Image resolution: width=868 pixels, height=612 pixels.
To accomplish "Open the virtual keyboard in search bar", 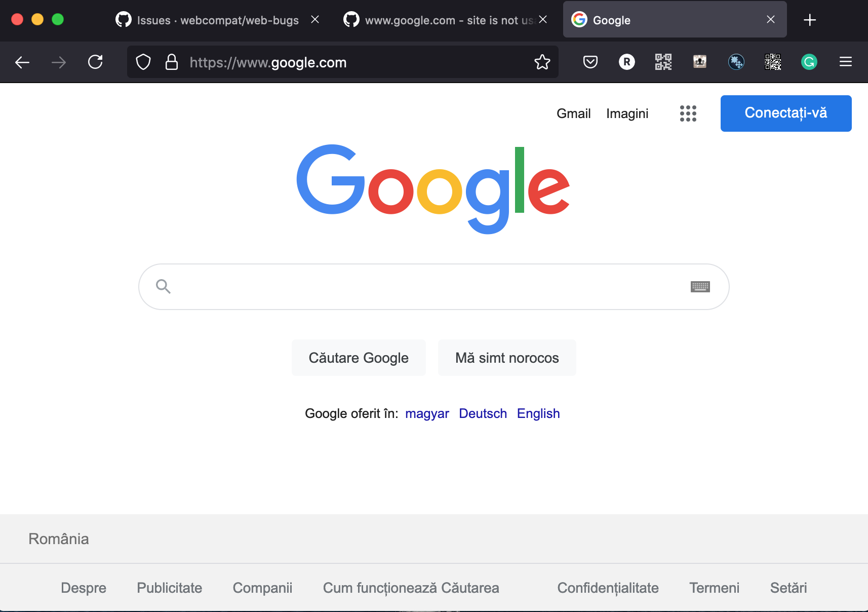I will [x=700, y=286].
